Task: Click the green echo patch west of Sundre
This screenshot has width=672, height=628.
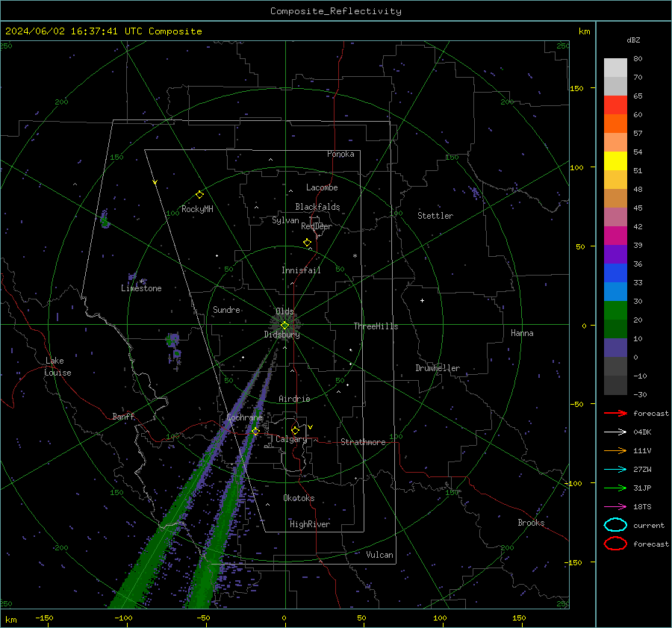Action: point(172,340)
